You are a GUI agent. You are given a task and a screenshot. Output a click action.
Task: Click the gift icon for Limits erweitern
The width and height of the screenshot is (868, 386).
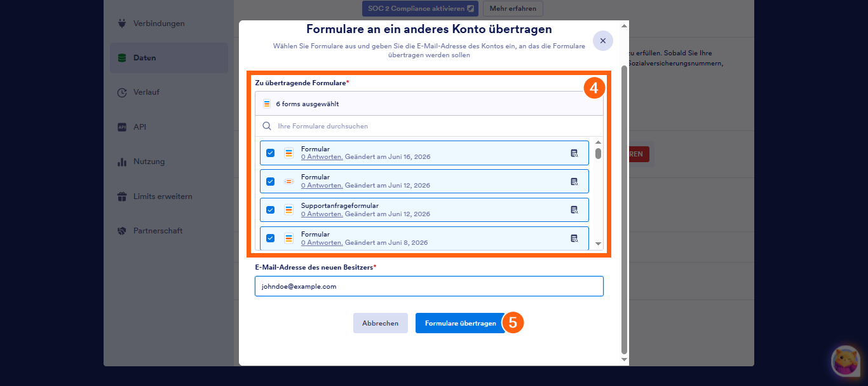pos(122,196)
